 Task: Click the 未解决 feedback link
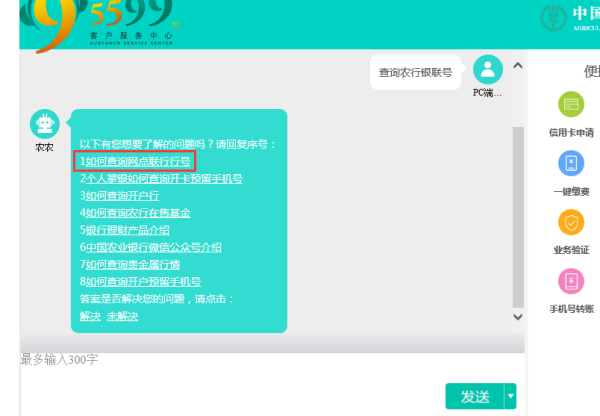122,316
